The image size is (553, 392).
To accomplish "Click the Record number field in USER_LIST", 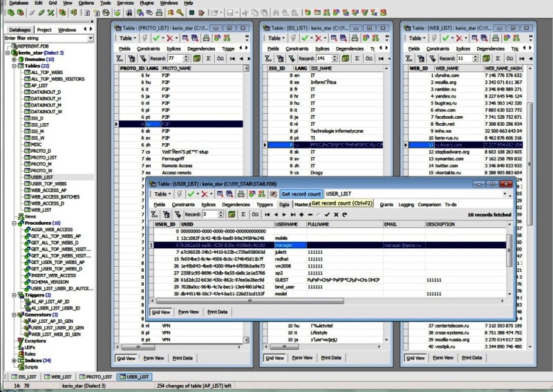I will click(x=210, y=214).
